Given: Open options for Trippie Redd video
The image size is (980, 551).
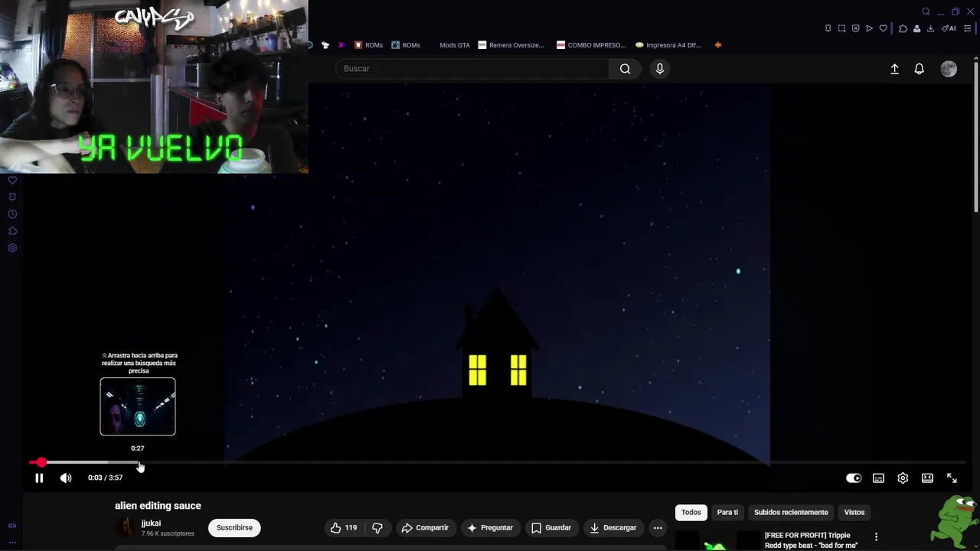Looking at the screenshot, I should tap(876, 536).
